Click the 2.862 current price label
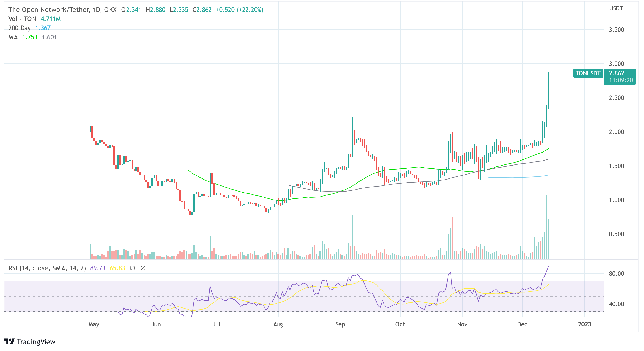Viewport: 644px width, 351px height. coord(617,73)
